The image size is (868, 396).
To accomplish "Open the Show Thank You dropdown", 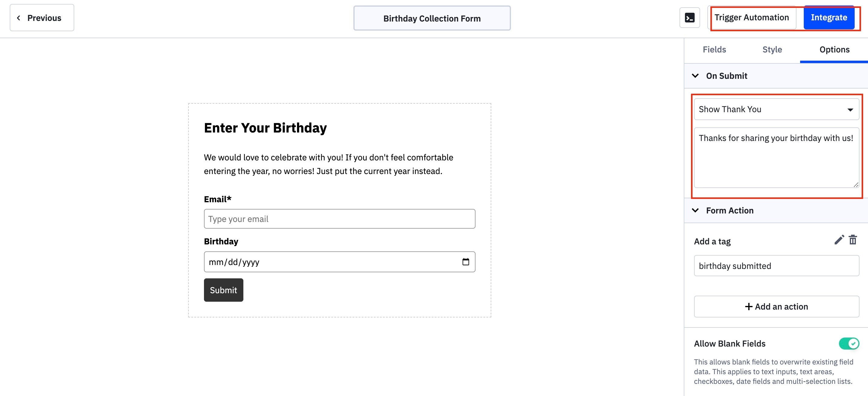I will (776, 109).
